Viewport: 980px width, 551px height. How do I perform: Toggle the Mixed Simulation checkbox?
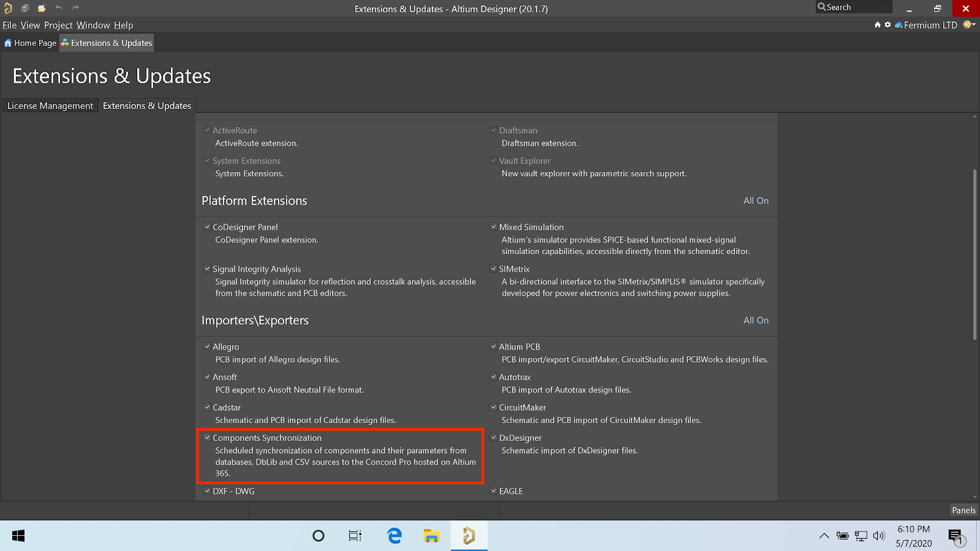(494, 227)
